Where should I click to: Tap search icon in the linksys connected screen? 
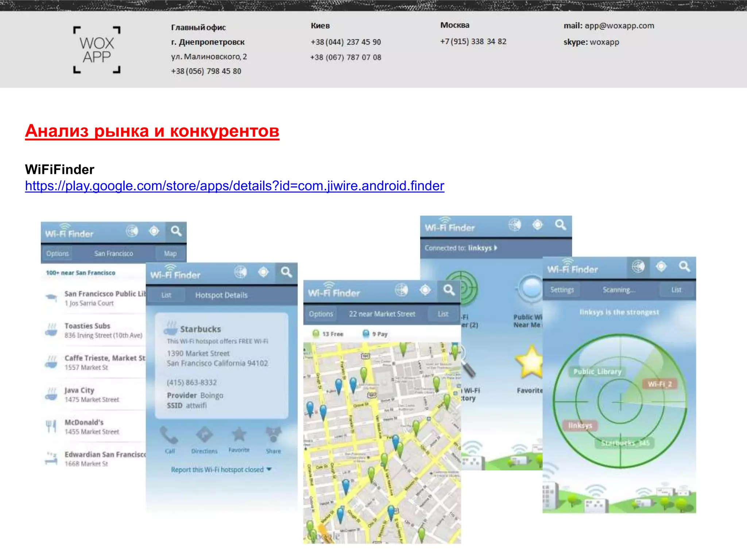point(561,225)
